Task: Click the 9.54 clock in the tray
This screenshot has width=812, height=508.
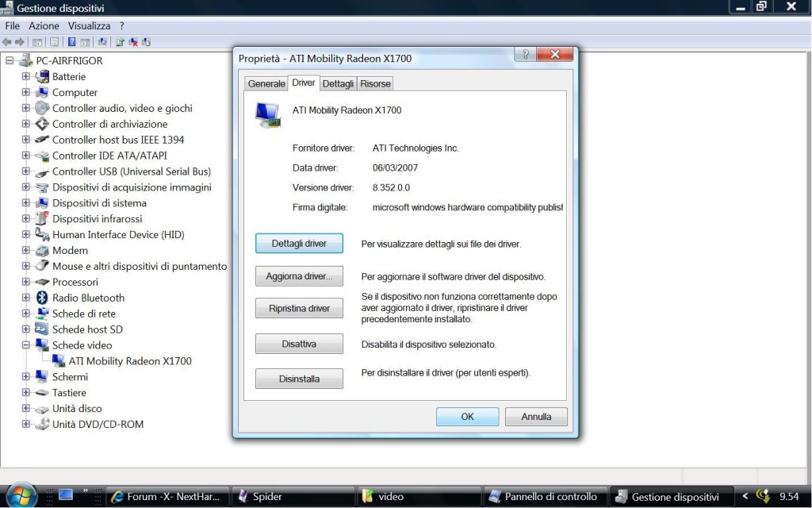Action: click(x=789, y=497)
